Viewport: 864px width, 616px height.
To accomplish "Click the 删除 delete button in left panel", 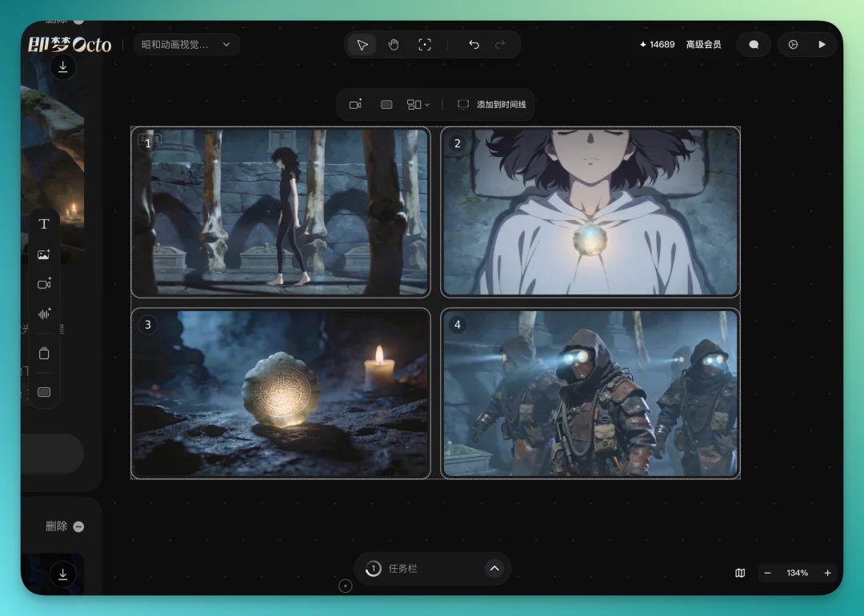I will (x=64, y=526).
